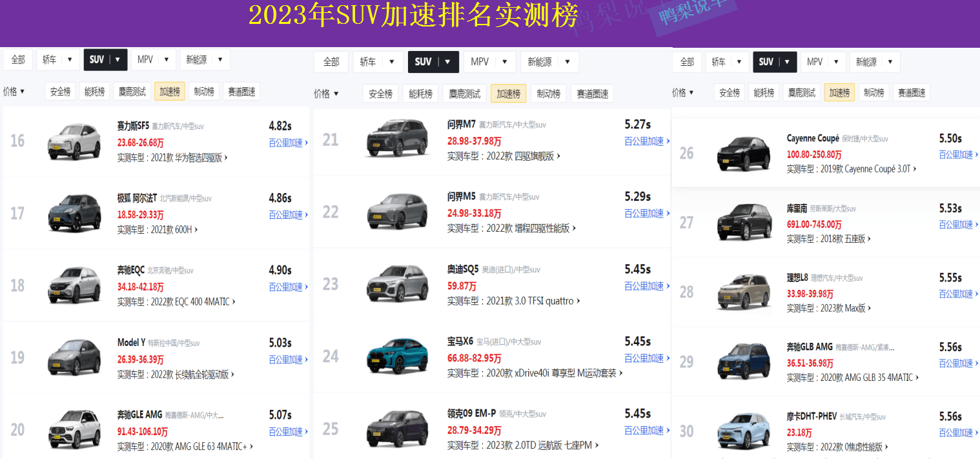Screen dimensions: 980x459
Task: Expand 新能源 dropdown arrow in rank 26-30 panel
Action: 890,62
